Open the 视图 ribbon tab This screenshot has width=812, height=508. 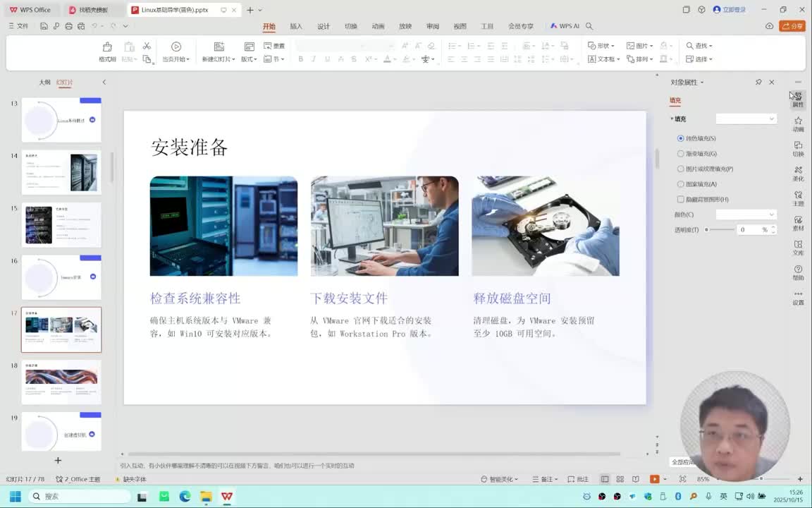460,26
